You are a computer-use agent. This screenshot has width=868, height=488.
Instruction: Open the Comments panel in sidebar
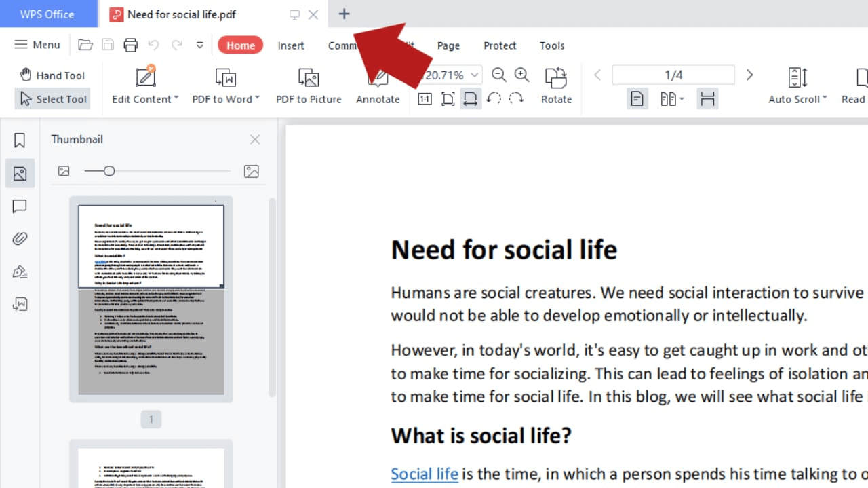(x=19, y=206)
